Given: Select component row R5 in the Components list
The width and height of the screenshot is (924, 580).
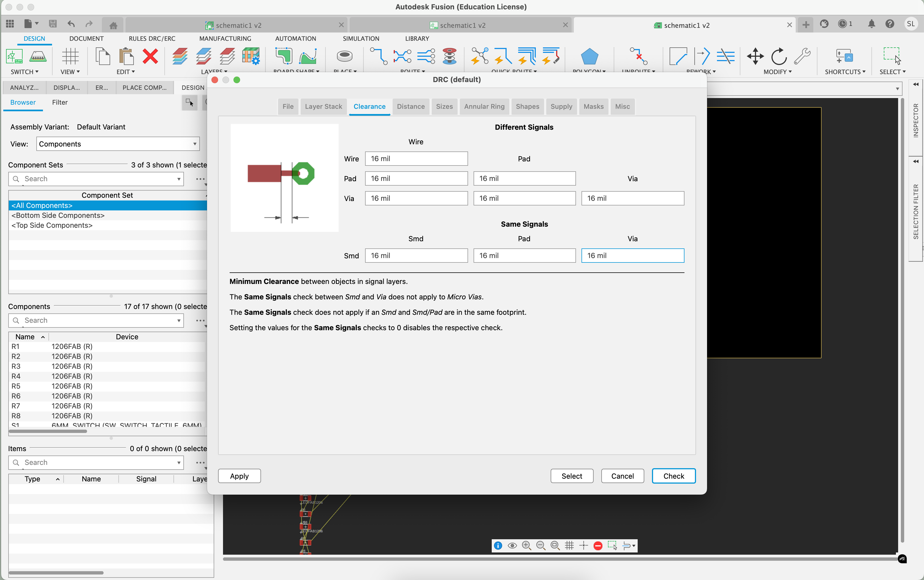Looking at the screenshot, I should tap(108, 386).
